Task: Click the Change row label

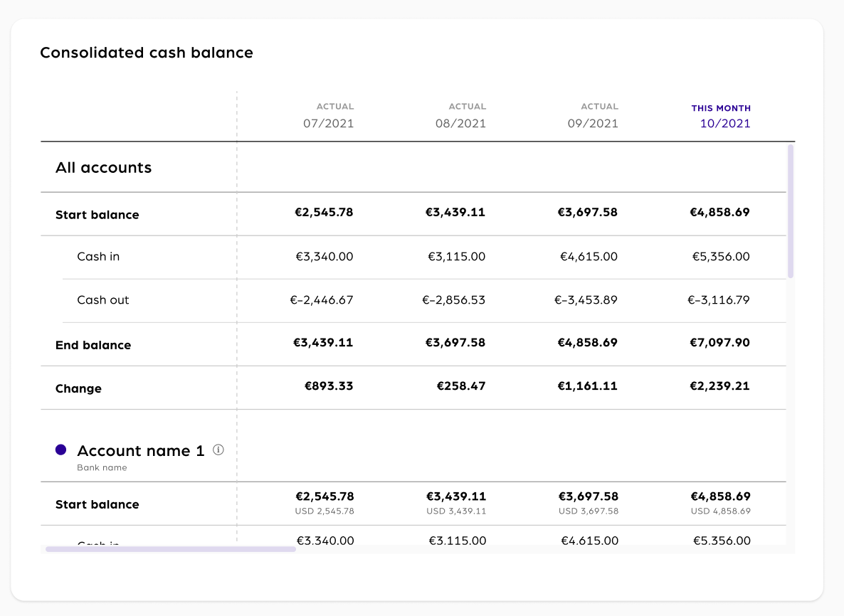Action: tap(78, 388)
